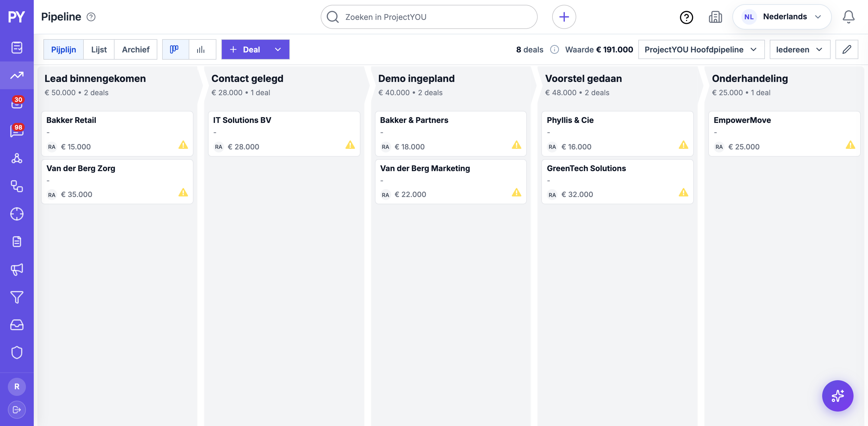Open the megaphone campaigns icon

point(17,269)
